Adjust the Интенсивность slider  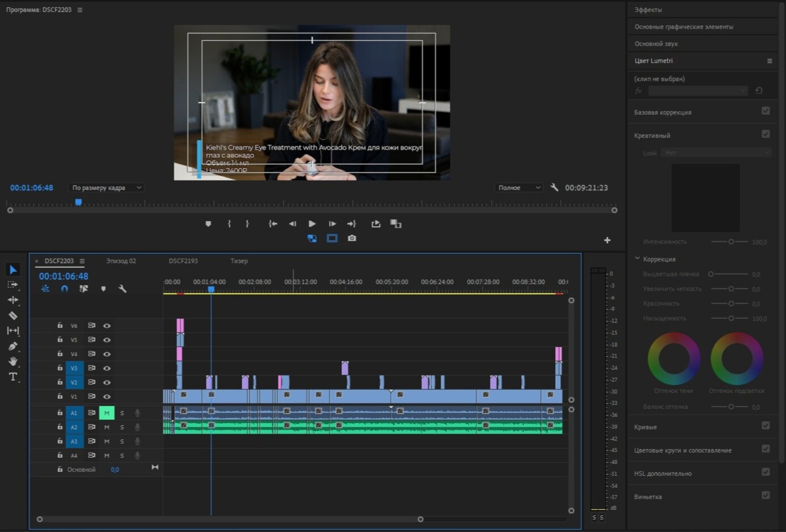tap(730, 242)
